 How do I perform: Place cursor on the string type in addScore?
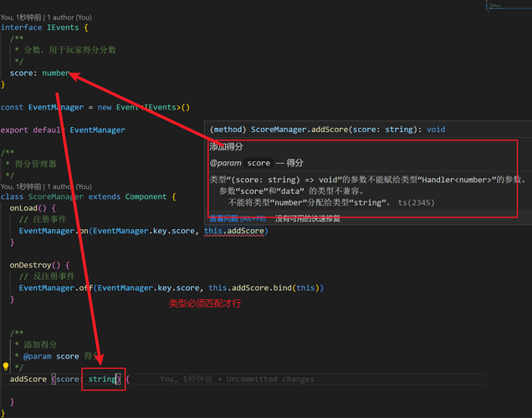point(102,379)
